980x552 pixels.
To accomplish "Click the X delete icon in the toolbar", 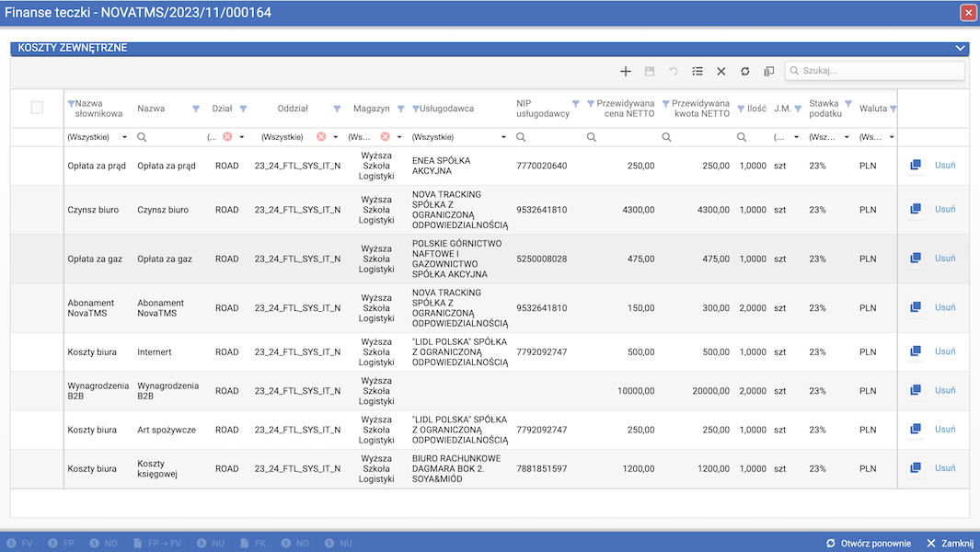I will pos(721,71).
